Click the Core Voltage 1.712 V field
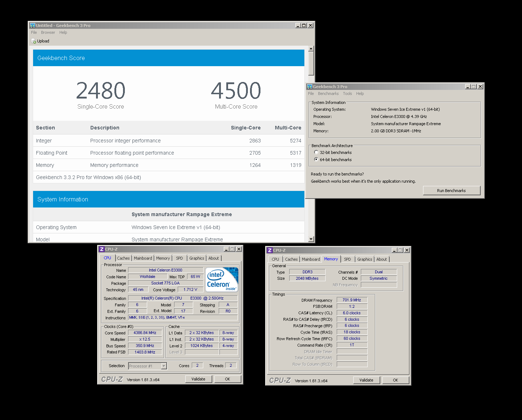The image size is (522, 420). click(x=190, y=289)
